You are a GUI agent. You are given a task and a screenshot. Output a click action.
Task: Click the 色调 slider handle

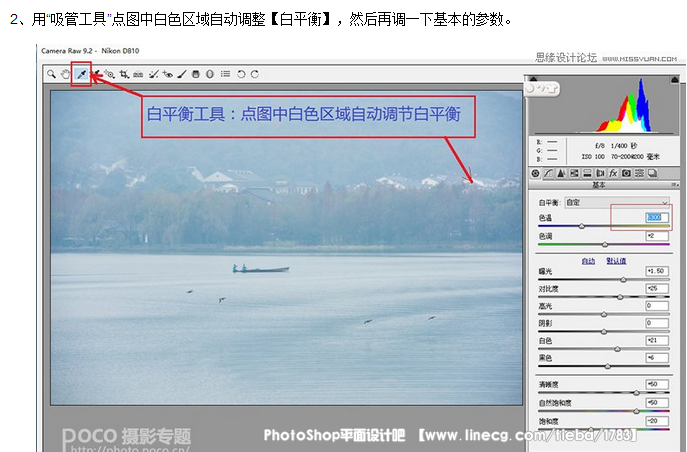pyautogui.click(x=605, y=244)
